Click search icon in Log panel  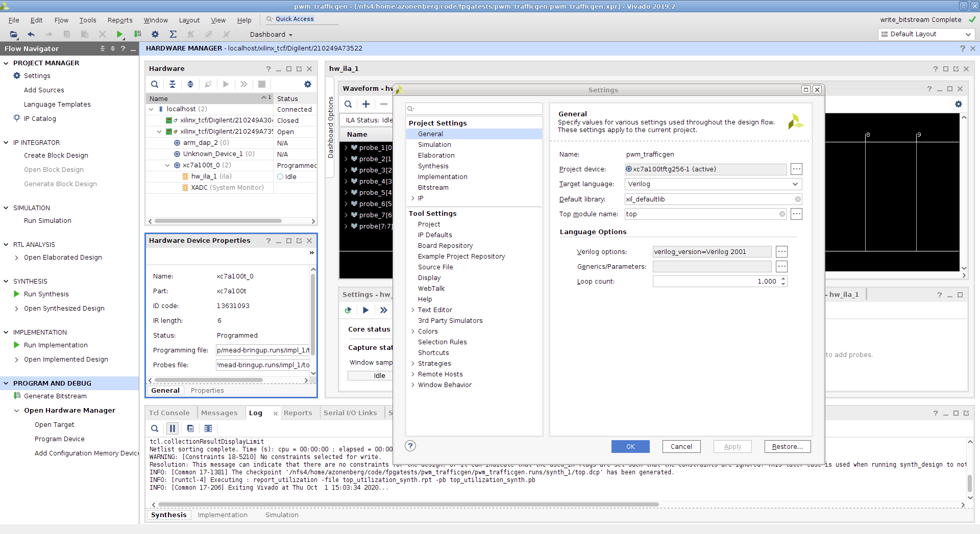(155, 428)
